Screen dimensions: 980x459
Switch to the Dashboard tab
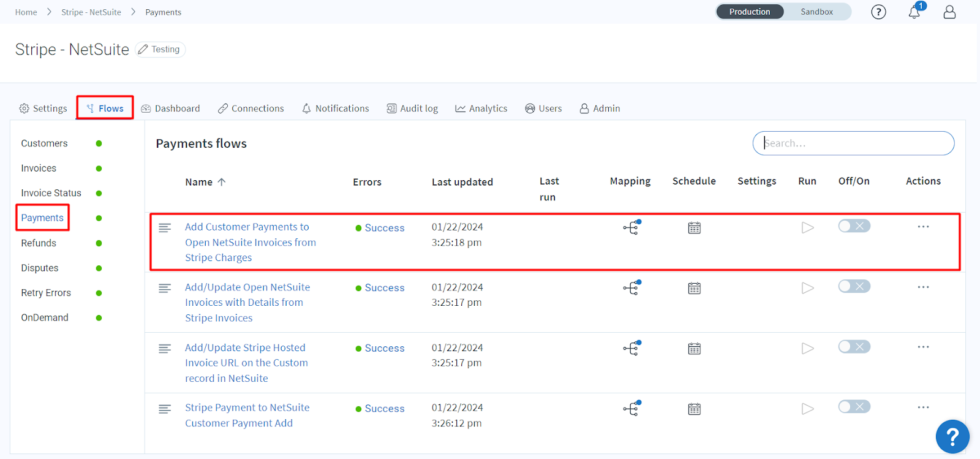tap(170, 108)
